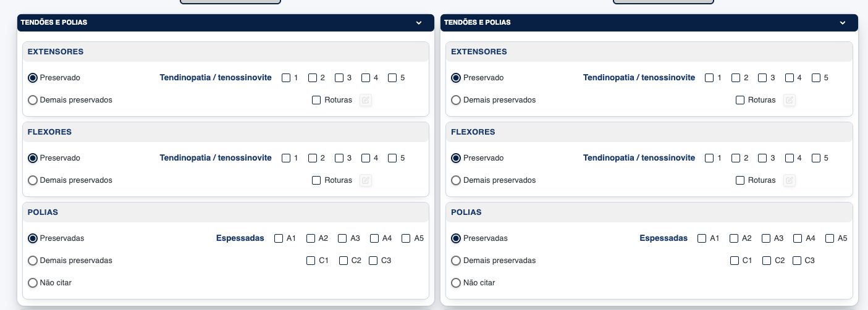Check Roturas in left Extensores section
The image size is (868, 310).
coord(316,100)
